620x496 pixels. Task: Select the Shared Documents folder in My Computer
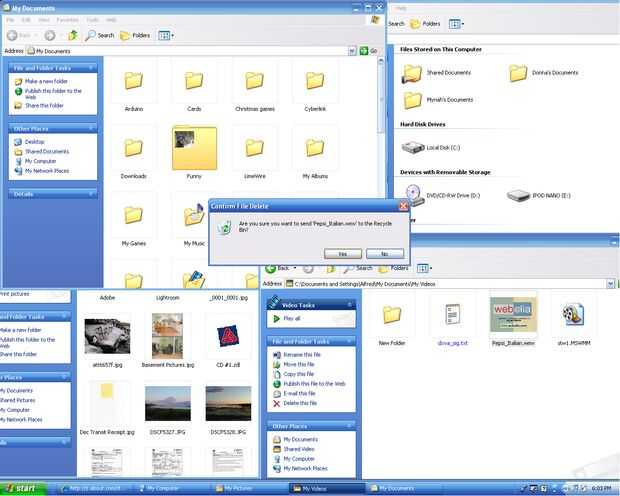click(437, 73)
